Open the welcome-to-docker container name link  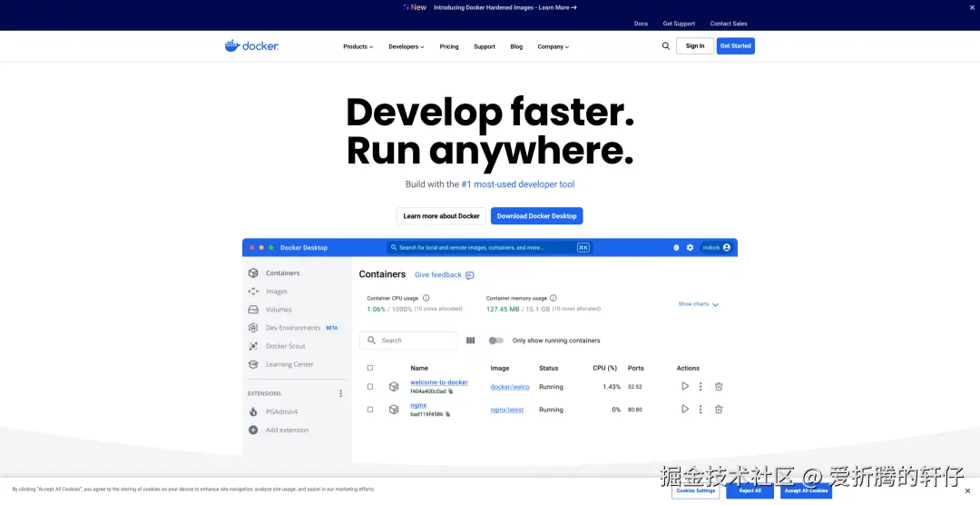point(439,382)
